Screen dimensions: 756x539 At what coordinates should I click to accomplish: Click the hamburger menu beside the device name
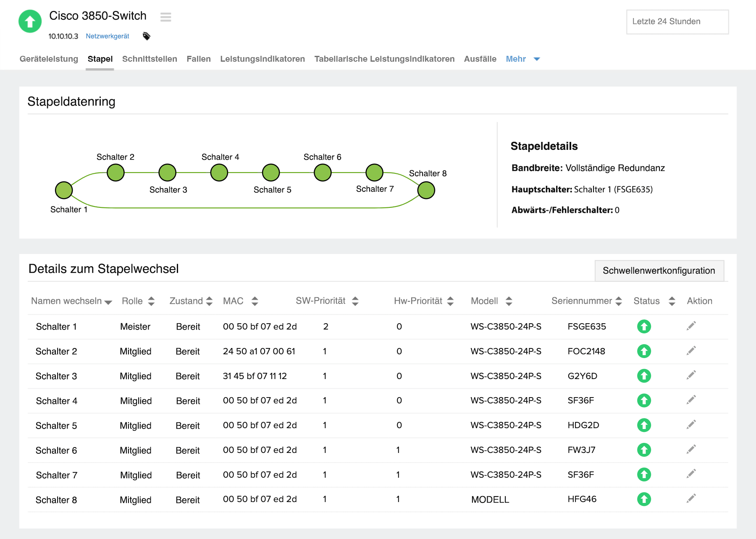166,17
